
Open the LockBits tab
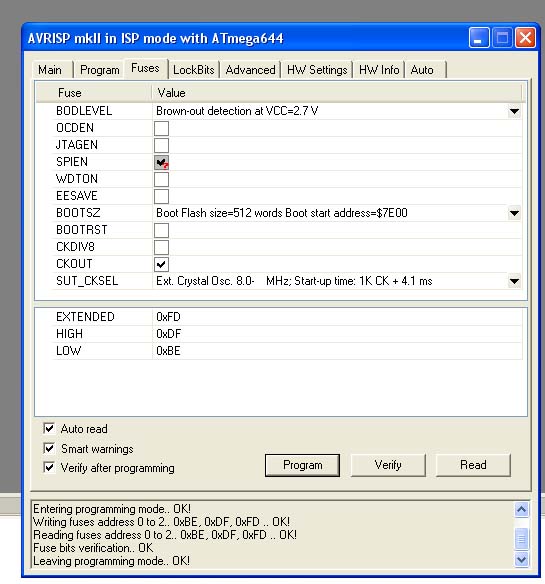[x=194, y=70]
